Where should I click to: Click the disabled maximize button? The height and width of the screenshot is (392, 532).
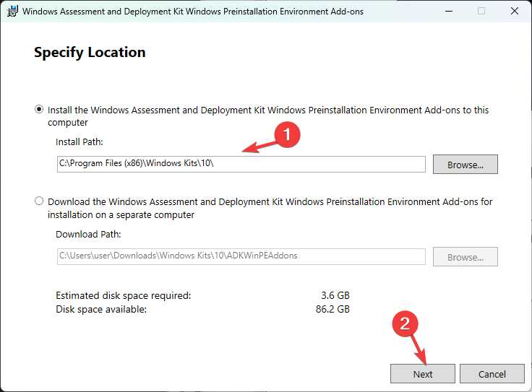pyautogui.click(x=481, y=11)
